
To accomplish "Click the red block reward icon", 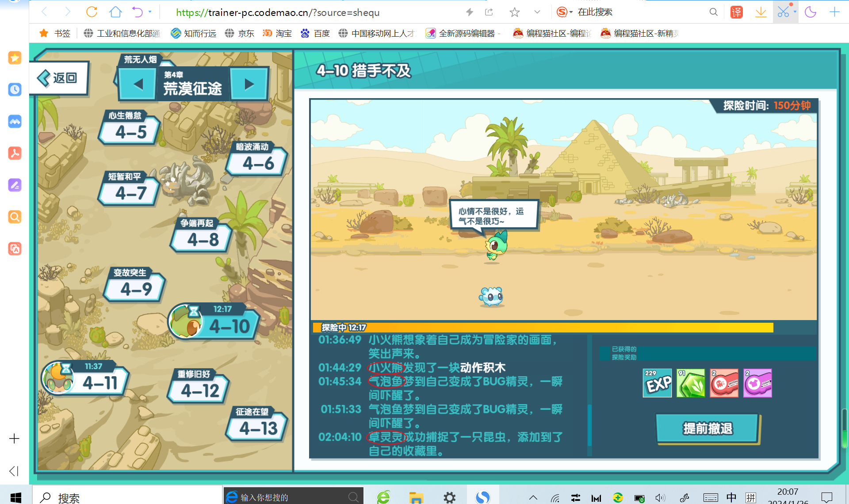I will 724,383.
